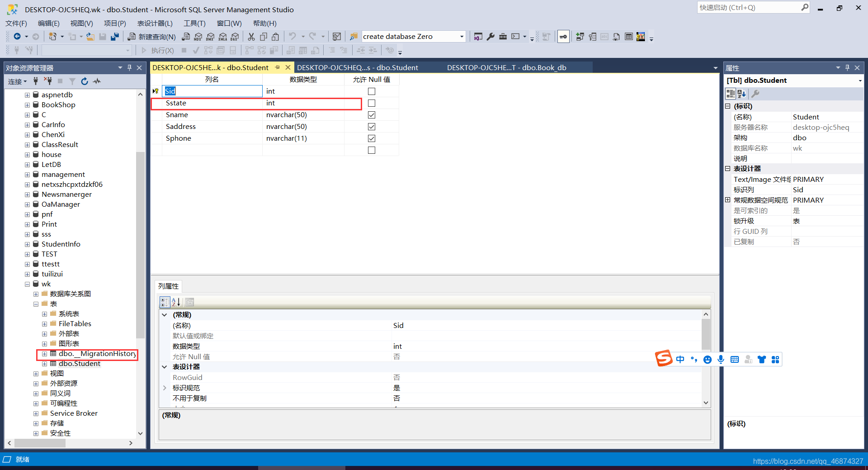Toggle Allow Nulls for Sname column
Image resolution: width=868 pixels, height=470 pixels.
point(372,115)
